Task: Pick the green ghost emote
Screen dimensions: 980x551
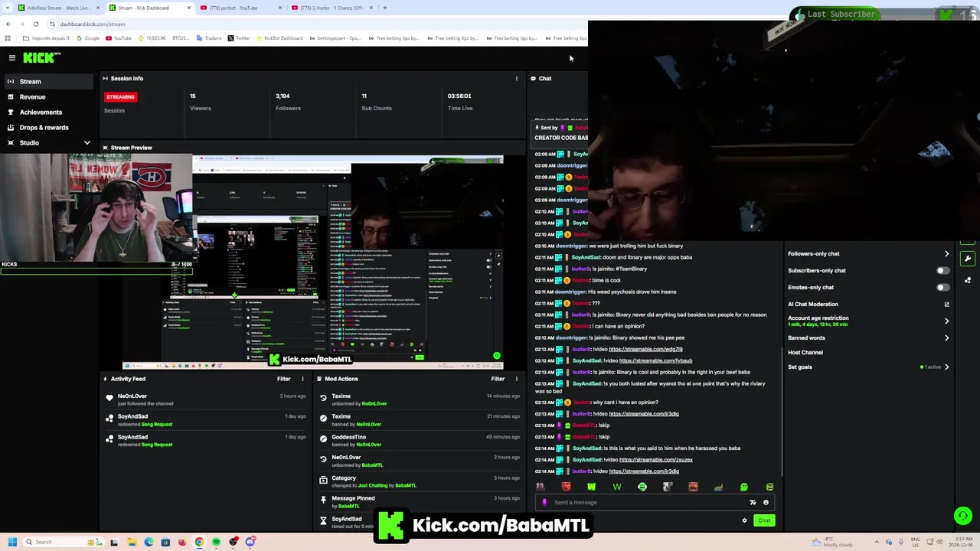Action: (x=744, y=487)
